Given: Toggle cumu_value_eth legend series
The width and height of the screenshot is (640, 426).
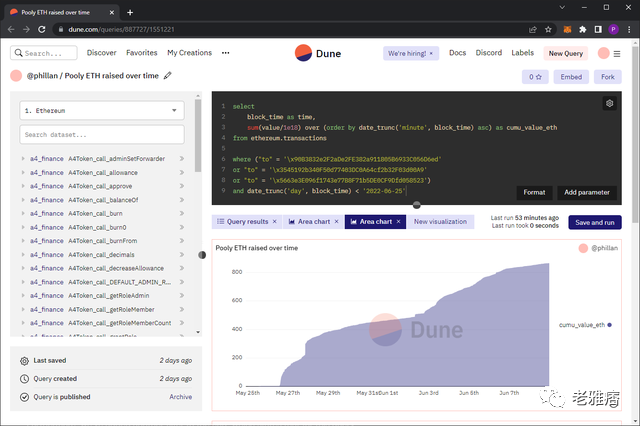Looking at the screenshot, I should [585, 325].
